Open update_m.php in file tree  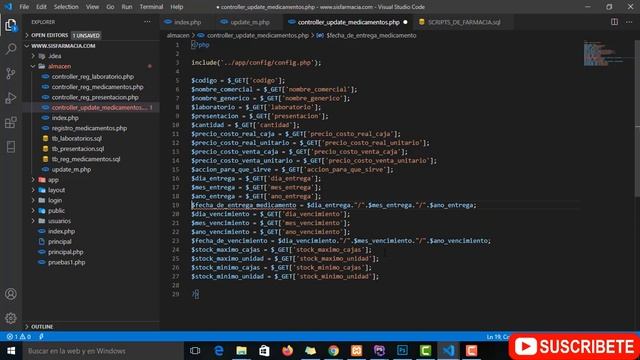click(x=71, y=169)
